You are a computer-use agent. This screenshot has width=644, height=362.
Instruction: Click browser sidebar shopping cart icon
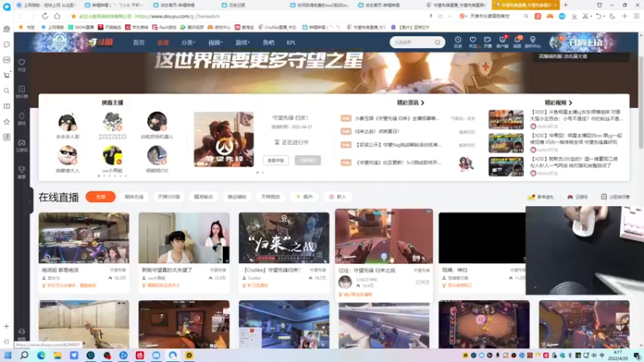click(x=6, y=75)
